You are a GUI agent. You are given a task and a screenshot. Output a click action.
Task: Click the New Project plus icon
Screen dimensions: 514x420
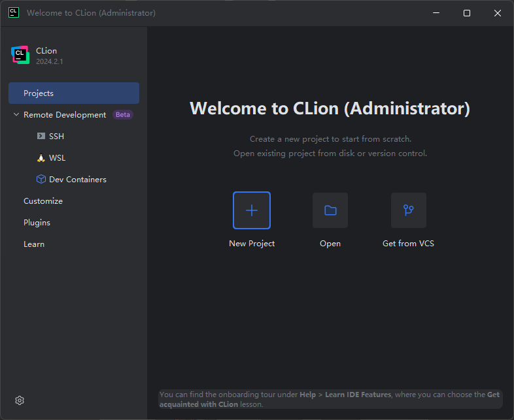[x=252, y=210]
